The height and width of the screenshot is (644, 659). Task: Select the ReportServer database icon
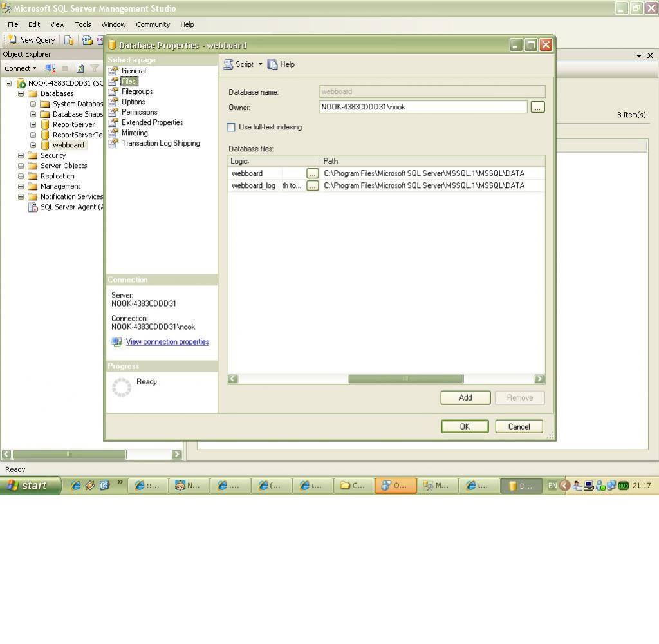pyautogui.click(x=45, y=124)
